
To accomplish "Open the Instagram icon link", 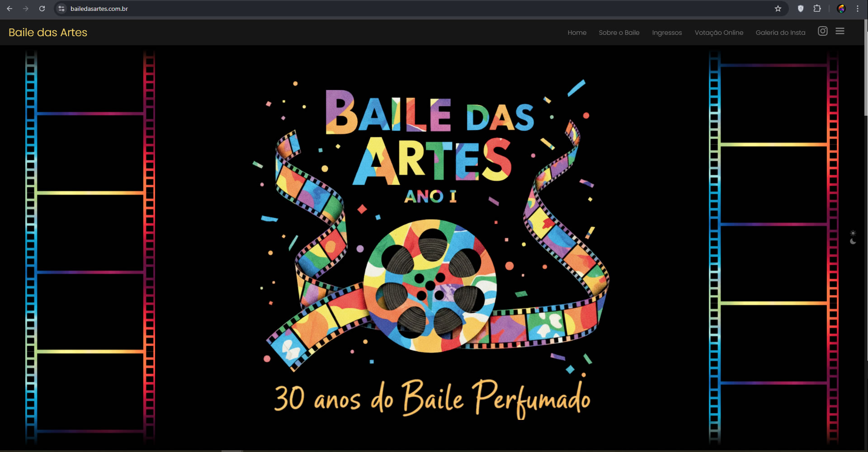I will coord(822,31).
